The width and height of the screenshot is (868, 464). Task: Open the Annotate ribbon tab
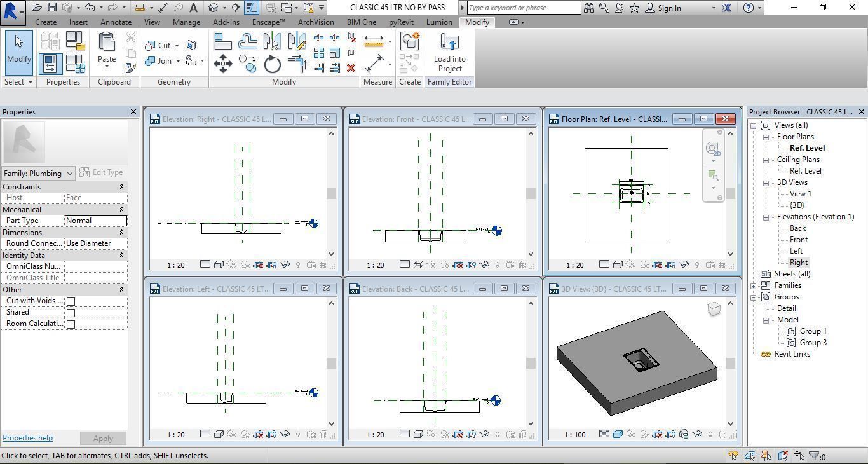point(116,22)
